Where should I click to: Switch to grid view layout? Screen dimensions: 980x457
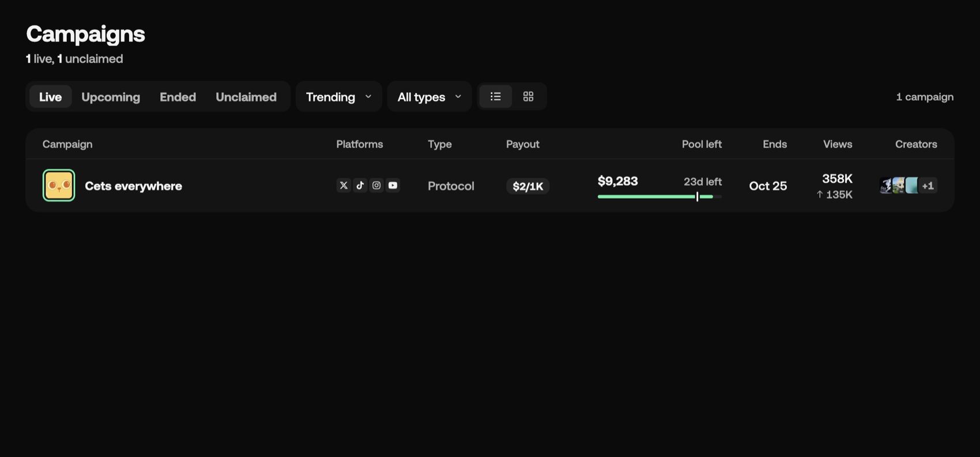tap(528, 96)
